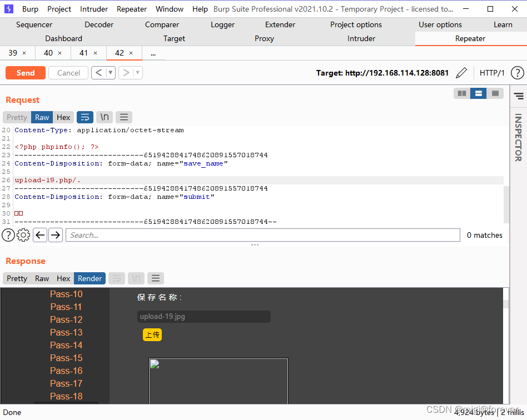
Task: Open Pass-12 link in rendered page
Action: 66,319
